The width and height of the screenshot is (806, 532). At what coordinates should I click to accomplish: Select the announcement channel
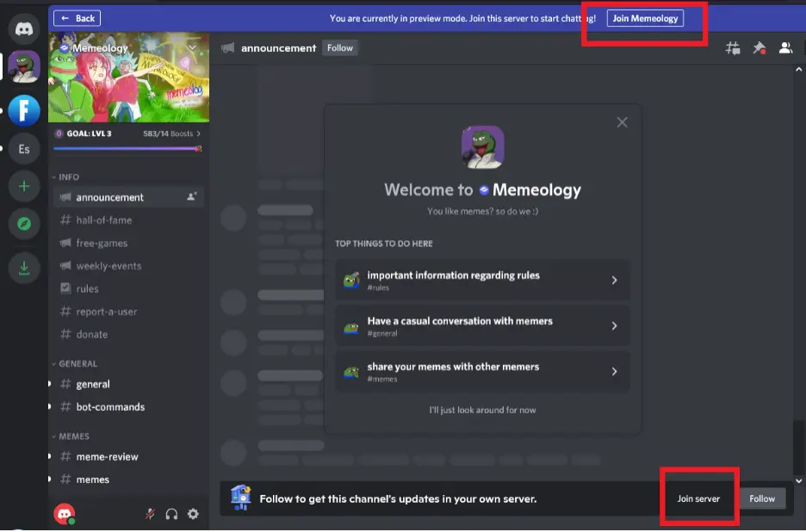tap(128, 197)
